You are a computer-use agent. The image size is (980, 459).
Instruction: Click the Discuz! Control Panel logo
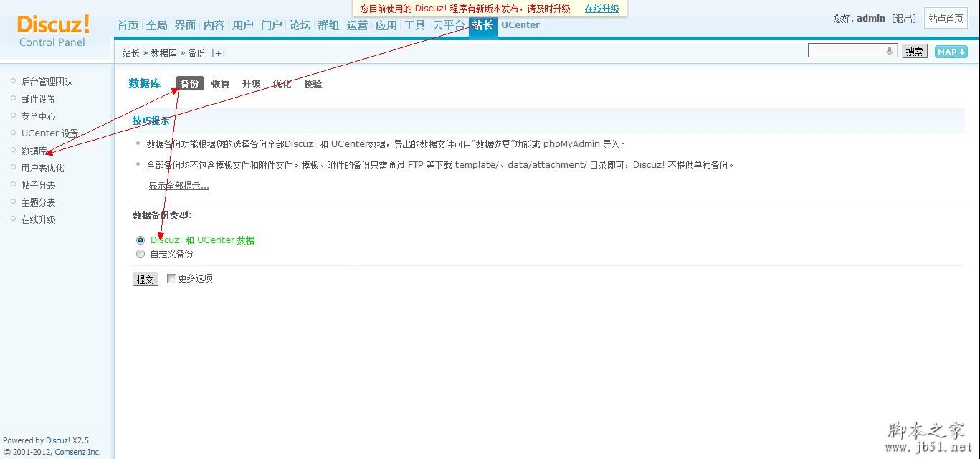coord(53,31)
